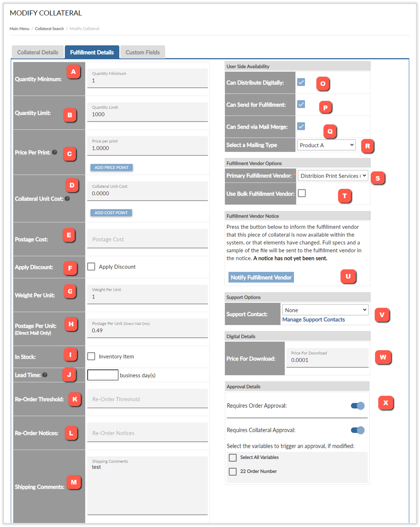
Task: Check the Apply Discount checkbox
Action: coord(91,266)
